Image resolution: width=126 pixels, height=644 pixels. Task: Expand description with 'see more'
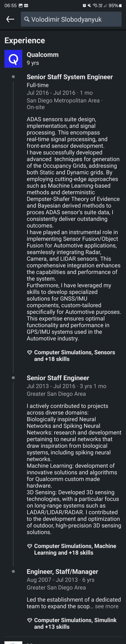107,606
